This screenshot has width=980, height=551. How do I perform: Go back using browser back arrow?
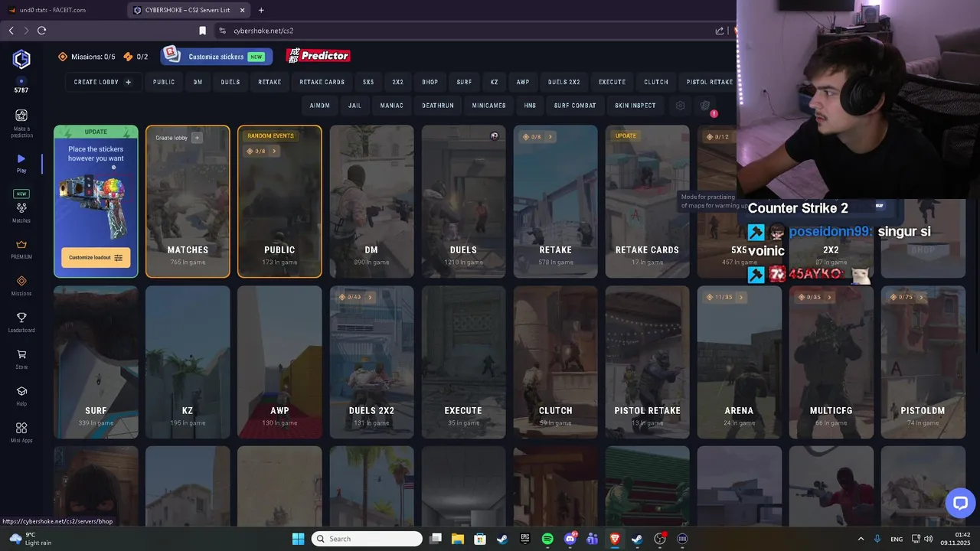tap(11, 31)
